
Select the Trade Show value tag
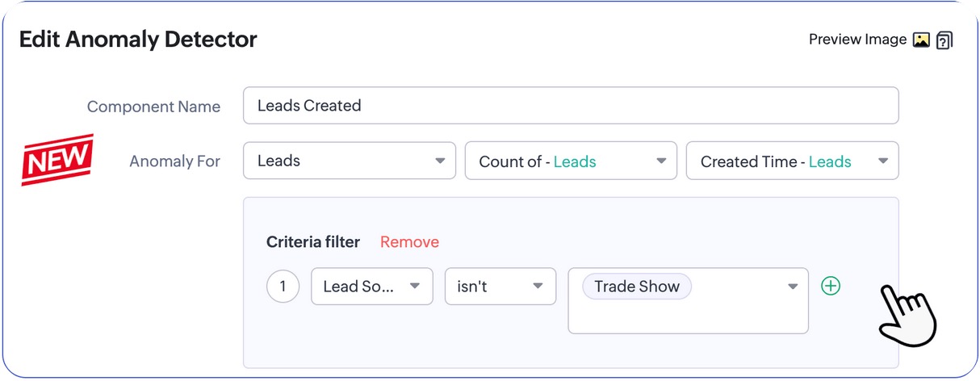coord(636,286)
